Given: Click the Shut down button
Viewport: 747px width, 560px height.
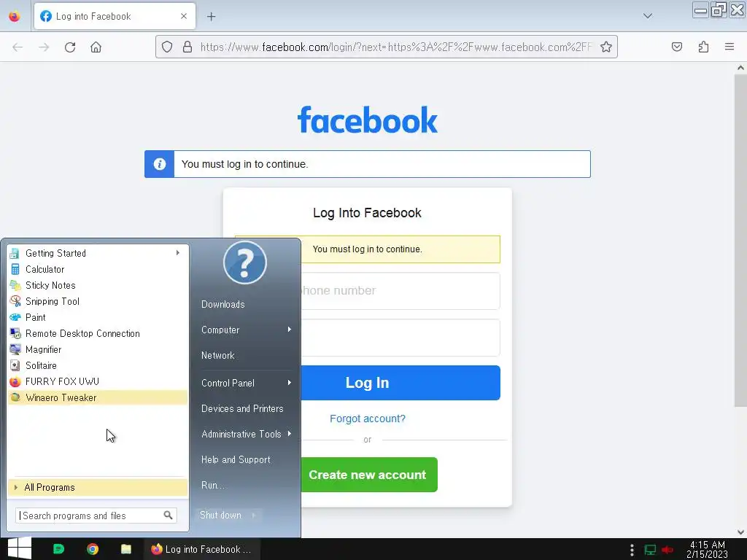Looking at the screenshot, I should coord(220,516).
